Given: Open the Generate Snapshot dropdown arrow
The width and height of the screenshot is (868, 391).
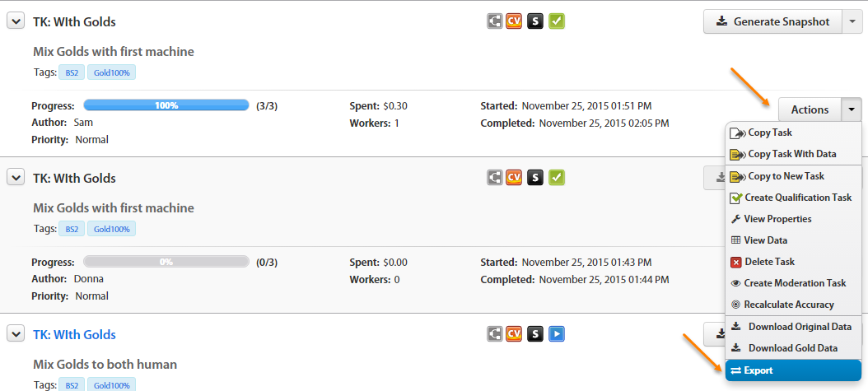Looking at the screenshot, I should pos(852,21).
